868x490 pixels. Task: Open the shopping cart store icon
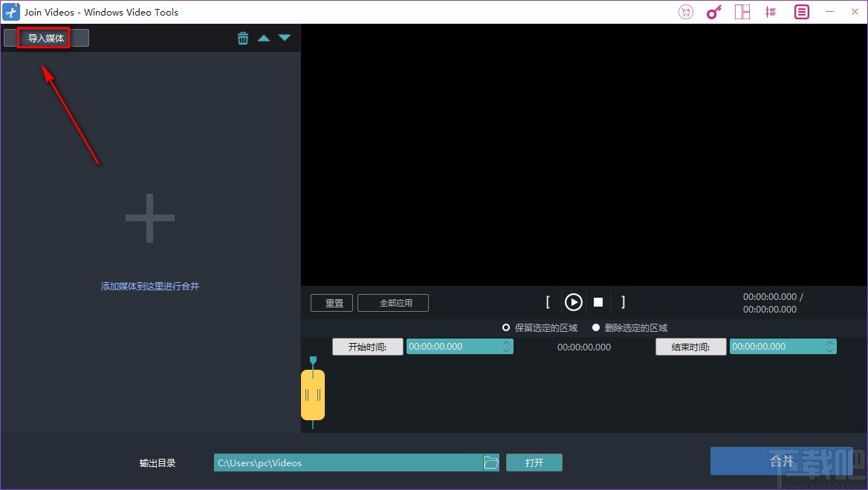click(x=684, y=11)
